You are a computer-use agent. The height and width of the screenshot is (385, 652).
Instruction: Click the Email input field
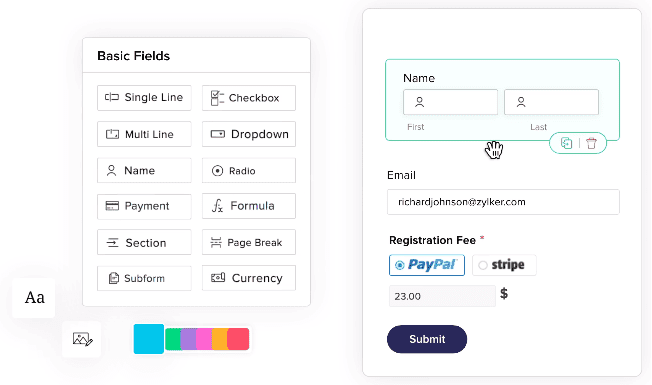coord(503,202)
